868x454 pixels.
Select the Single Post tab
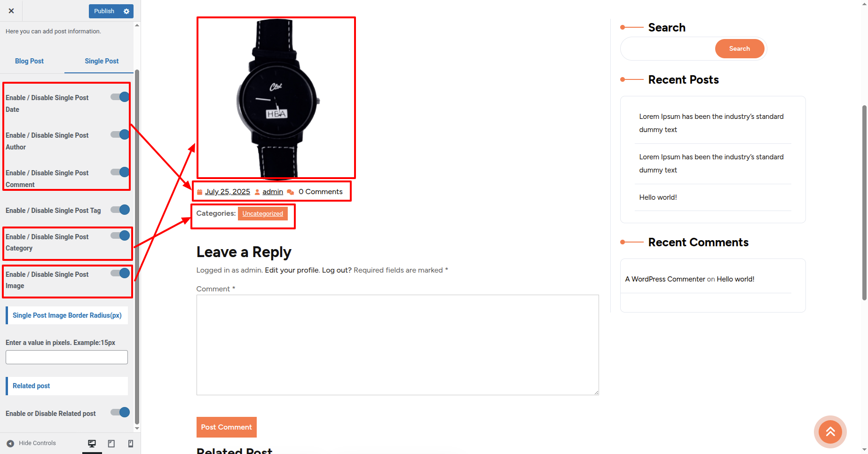pos(102,61)
